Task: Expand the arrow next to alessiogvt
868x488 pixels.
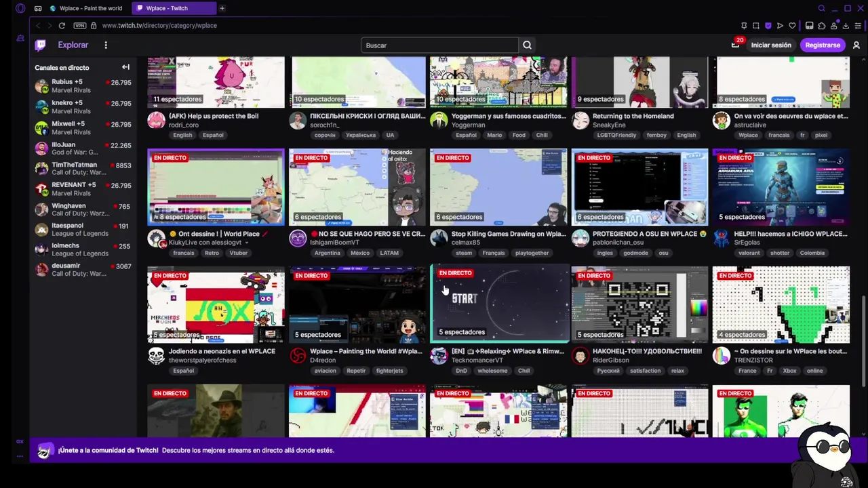Action: pos(247,243)
